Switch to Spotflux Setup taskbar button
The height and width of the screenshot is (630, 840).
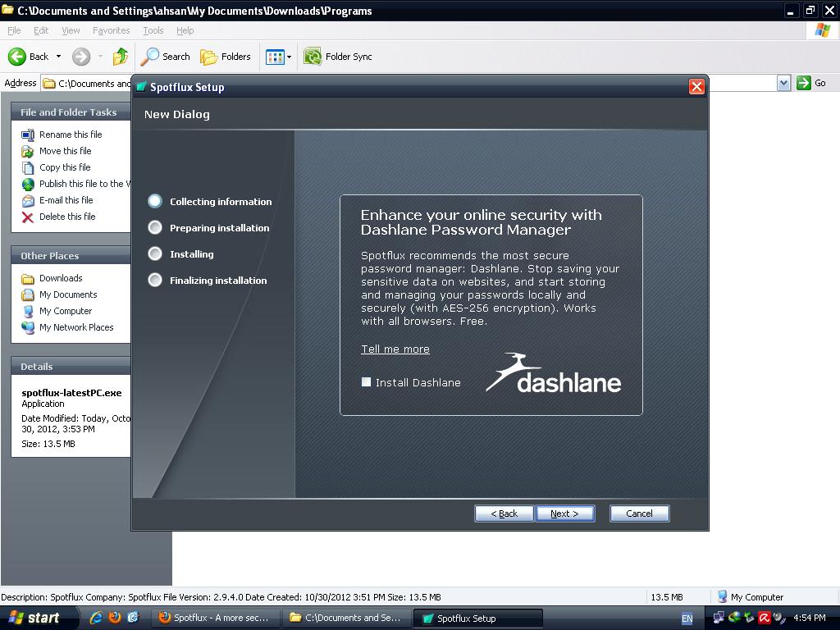(478, 619)
